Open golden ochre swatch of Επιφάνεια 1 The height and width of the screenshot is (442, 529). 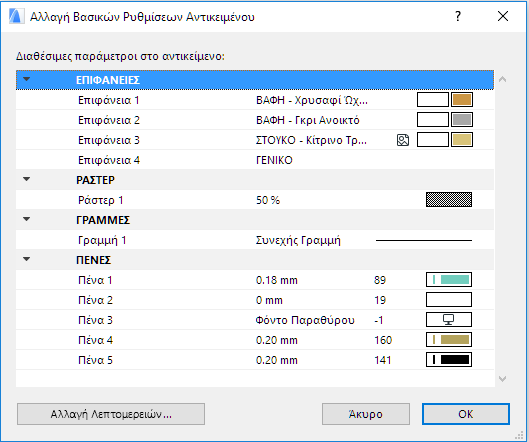pyautogui.click(x=462, y=100)
